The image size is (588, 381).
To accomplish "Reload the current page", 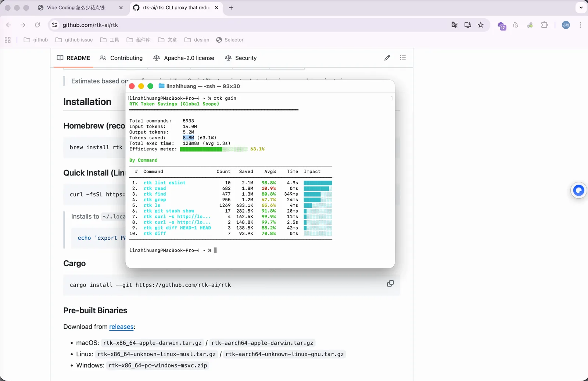I will [37, 25].
